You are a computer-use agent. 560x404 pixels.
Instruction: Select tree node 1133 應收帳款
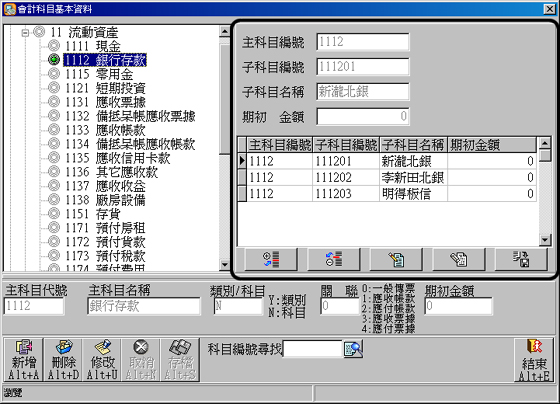105,130
